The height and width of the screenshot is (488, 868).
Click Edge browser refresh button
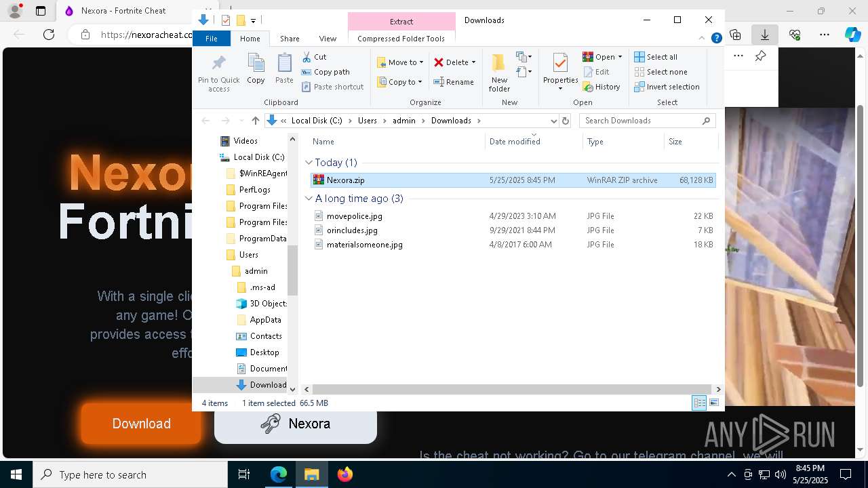[49, 35]
